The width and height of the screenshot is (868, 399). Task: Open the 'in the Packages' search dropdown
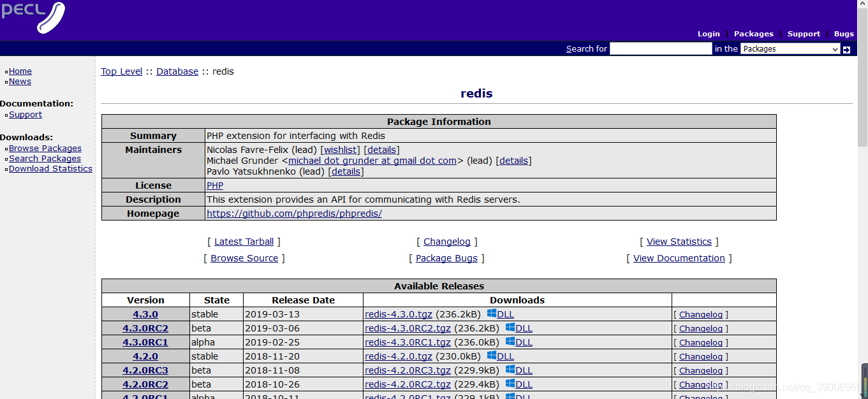[790, 49]
